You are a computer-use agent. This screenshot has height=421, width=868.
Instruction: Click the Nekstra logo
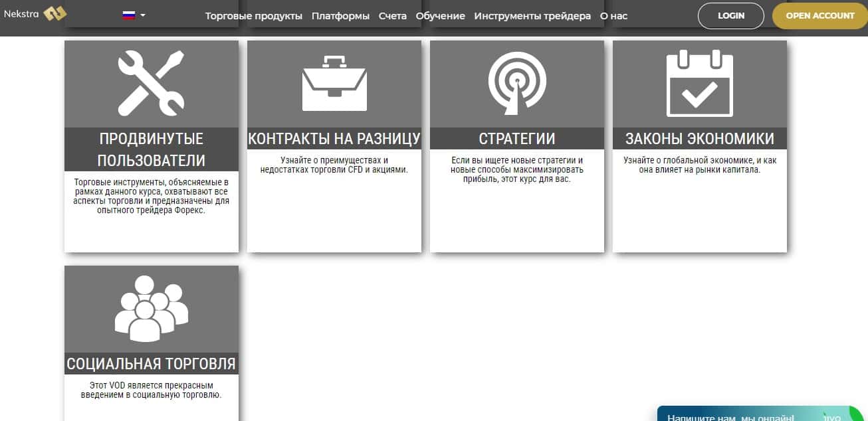click(35, 13)
